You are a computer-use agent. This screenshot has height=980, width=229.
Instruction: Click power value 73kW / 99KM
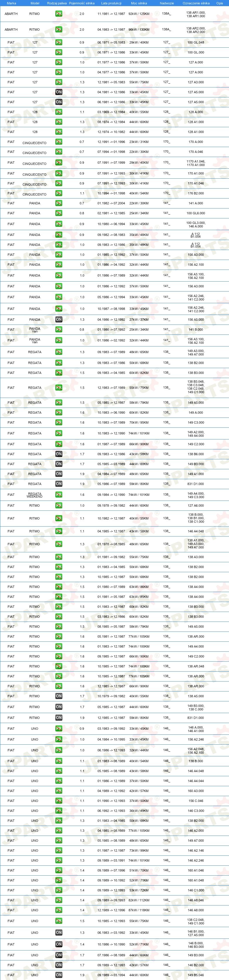(x=139, y=850)
